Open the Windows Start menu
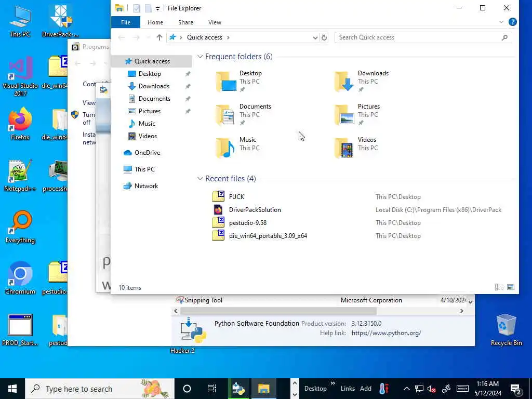532x399 pixels. click(12, 389)
